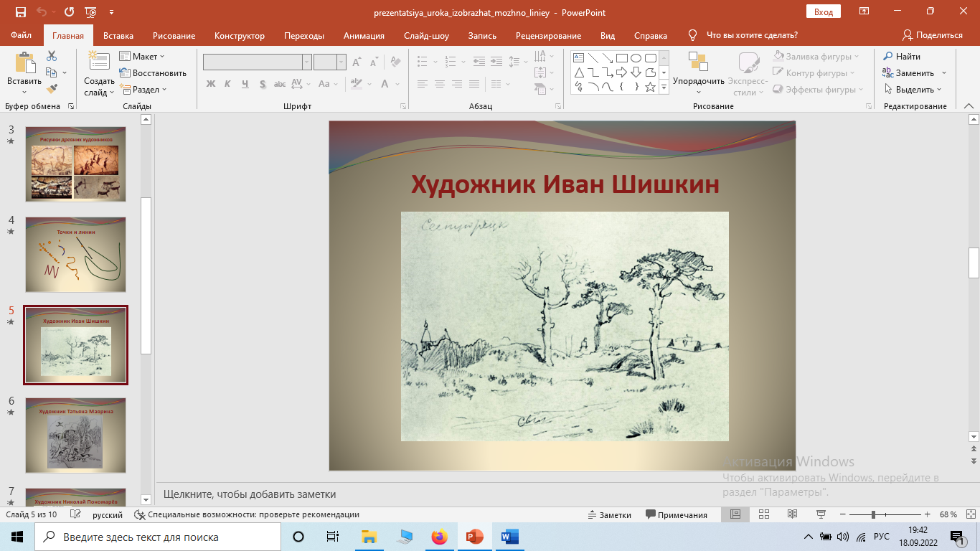The width and height of the screenshot is (980, 551).
Task: Open the Windows notification center icon
Action: pos(956,537)
